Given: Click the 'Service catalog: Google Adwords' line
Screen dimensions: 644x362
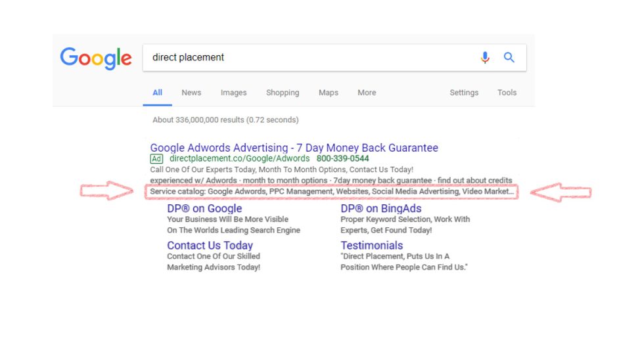Looking at the screenshot, I should [332, 192].
